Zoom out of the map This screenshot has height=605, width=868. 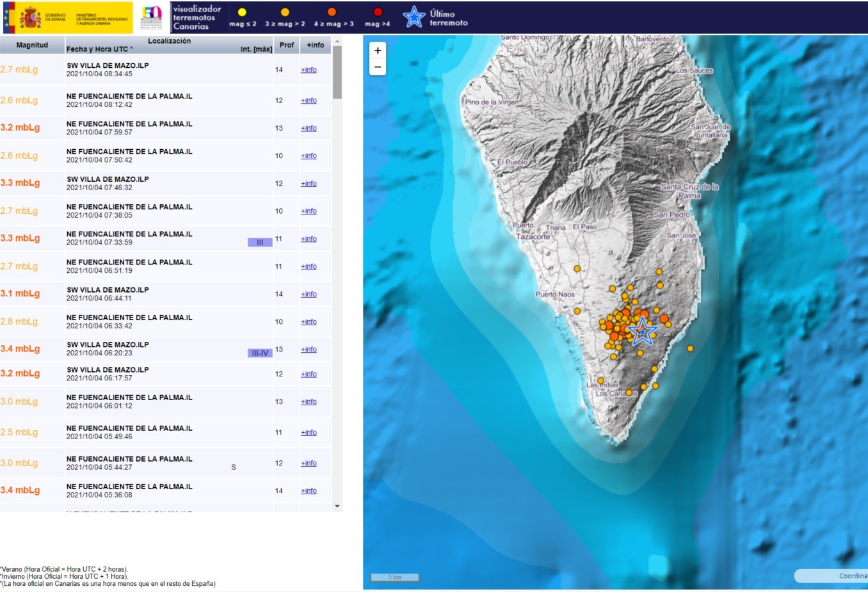point(378,67)
